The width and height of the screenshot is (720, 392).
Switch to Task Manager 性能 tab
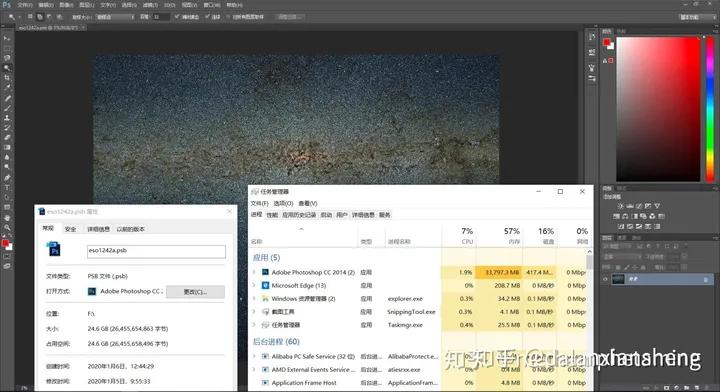click(x=272, y=215)
